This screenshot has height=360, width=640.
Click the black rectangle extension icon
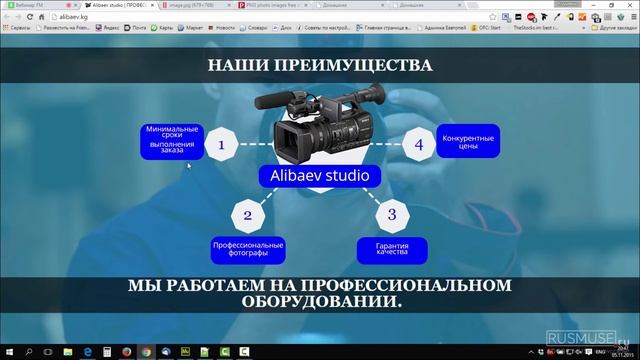pos(518,17)
